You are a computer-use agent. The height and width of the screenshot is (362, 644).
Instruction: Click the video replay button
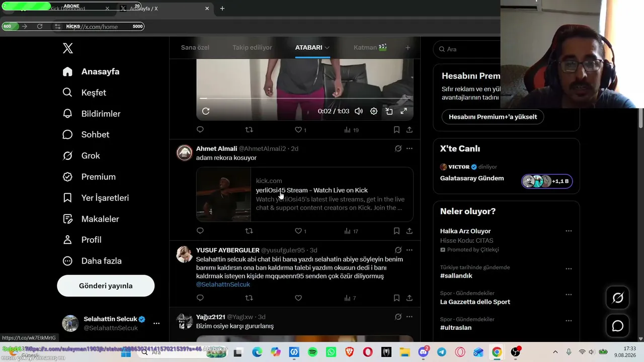pos(206,111)
